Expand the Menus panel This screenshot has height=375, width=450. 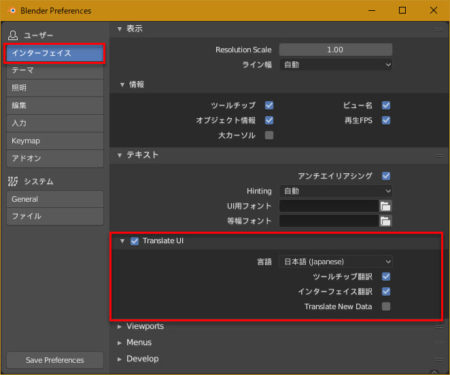pos(119,343)
